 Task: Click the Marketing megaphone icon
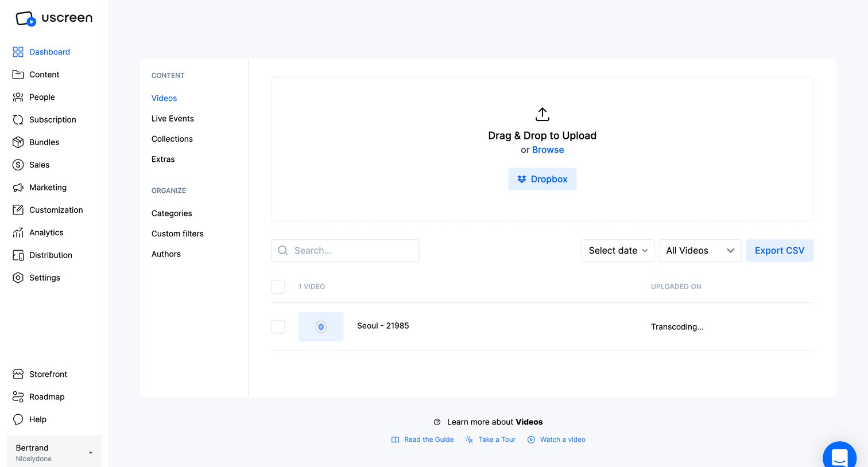click(18, 188)
